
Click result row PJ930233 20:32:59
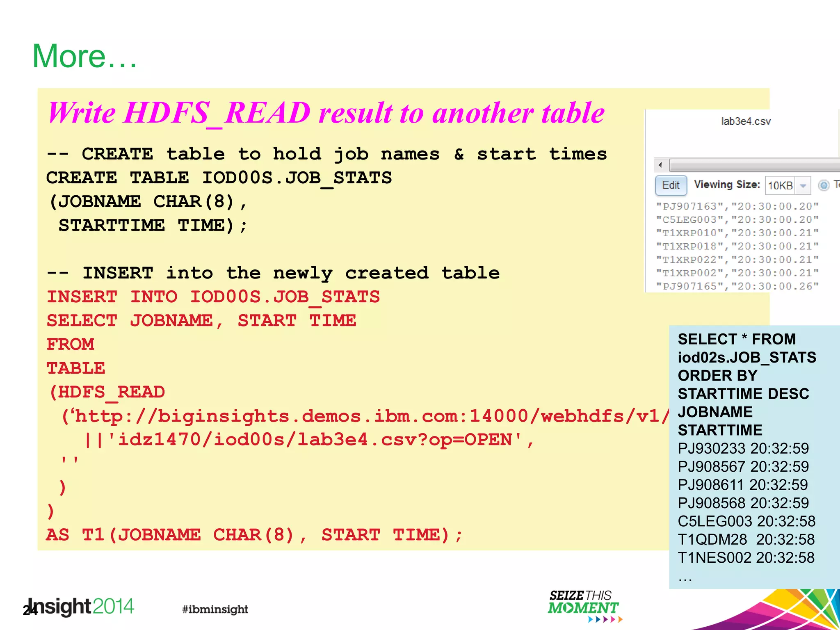coord(743,448)
